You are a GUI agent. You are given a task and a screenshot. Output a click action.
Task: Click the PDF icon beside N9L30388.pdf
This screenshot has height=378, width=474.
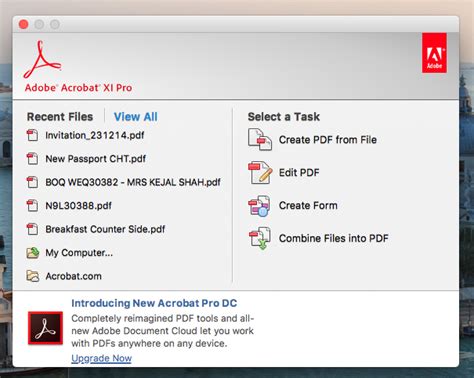32,205
